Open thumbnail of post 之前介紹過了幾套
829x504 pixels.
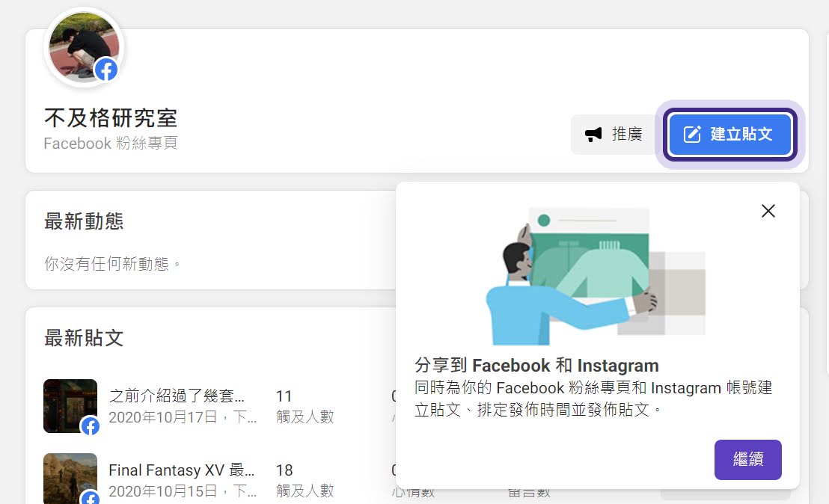(70, 406)
